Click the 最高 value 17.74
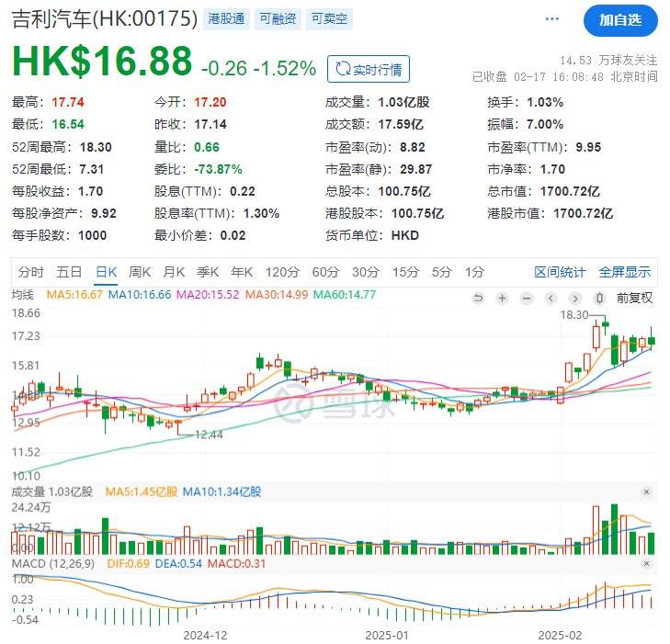 click(x=68, y=103)
